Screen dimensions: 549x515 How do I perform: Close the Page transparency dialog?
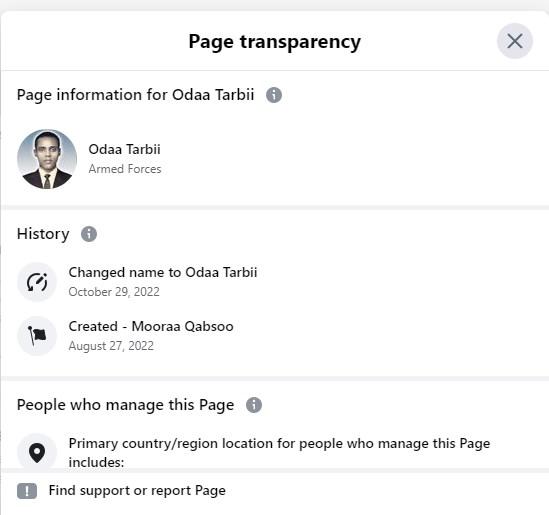pos(515,41)
